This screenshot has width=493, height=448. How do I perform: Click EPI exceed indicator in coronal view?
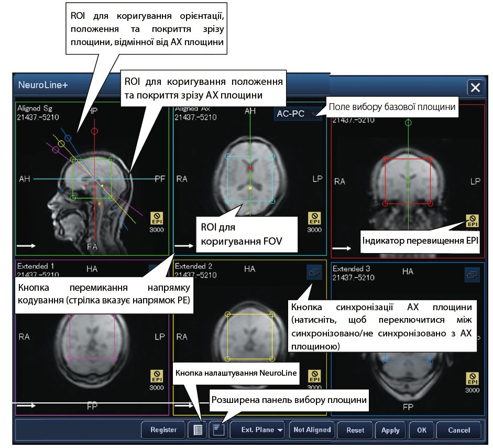pyautogui.click(x=472, y=222)
